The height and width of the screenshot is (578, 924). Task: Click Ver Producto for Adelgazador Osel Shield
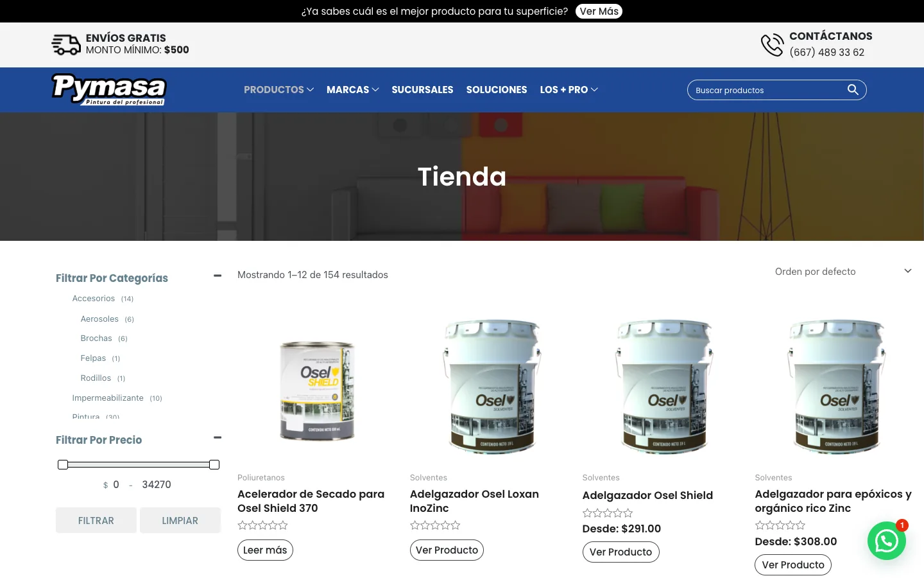coord(620,552)
